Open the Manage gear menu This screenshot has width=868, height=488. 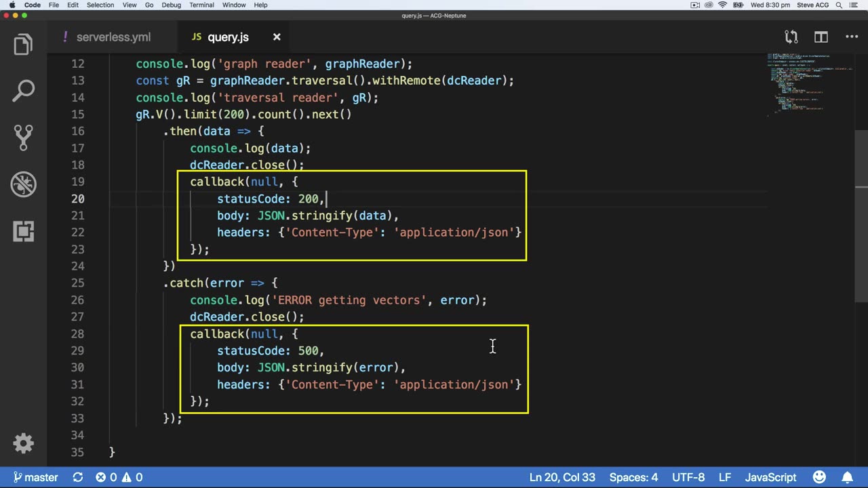[23, 443]
